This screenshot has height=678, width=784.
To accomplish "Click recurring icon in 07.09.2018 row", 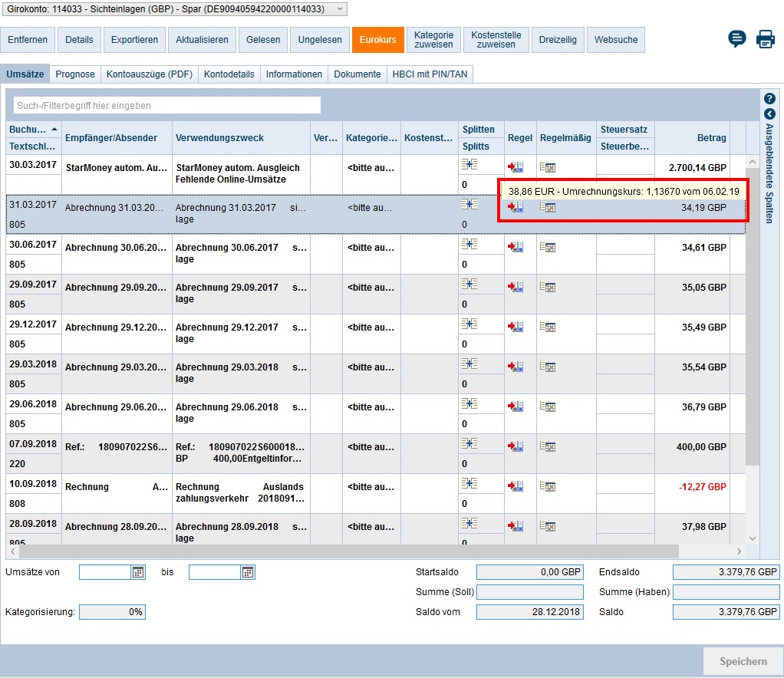I will pyautogui.click(x=548, y=446).
